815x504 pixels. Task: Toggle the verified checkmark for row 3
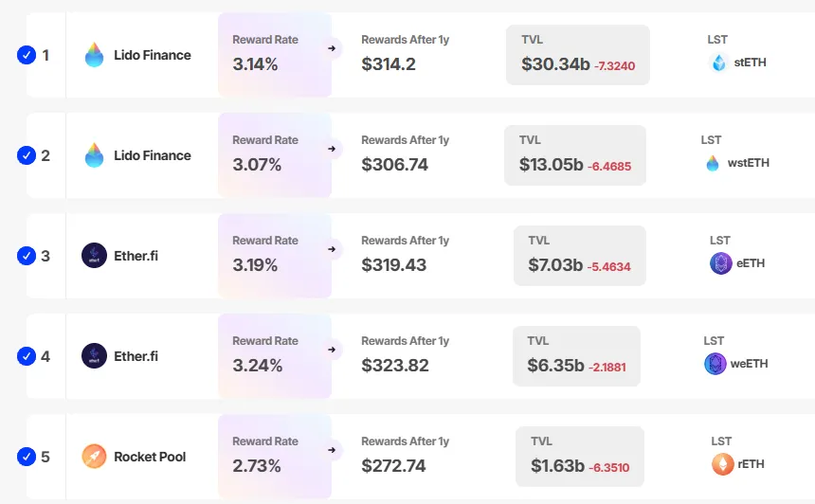click(x=27, y=256)
